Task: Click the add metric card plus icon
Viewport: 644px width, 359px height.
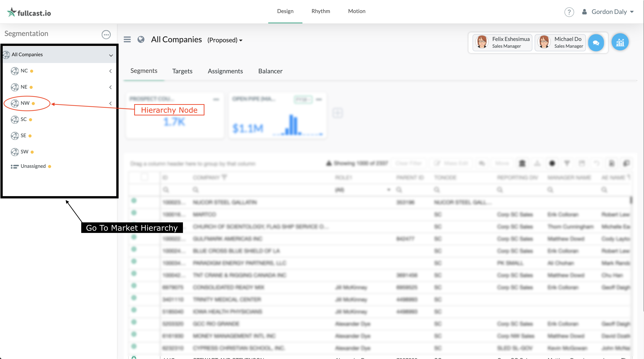Action: pos(338,113)
